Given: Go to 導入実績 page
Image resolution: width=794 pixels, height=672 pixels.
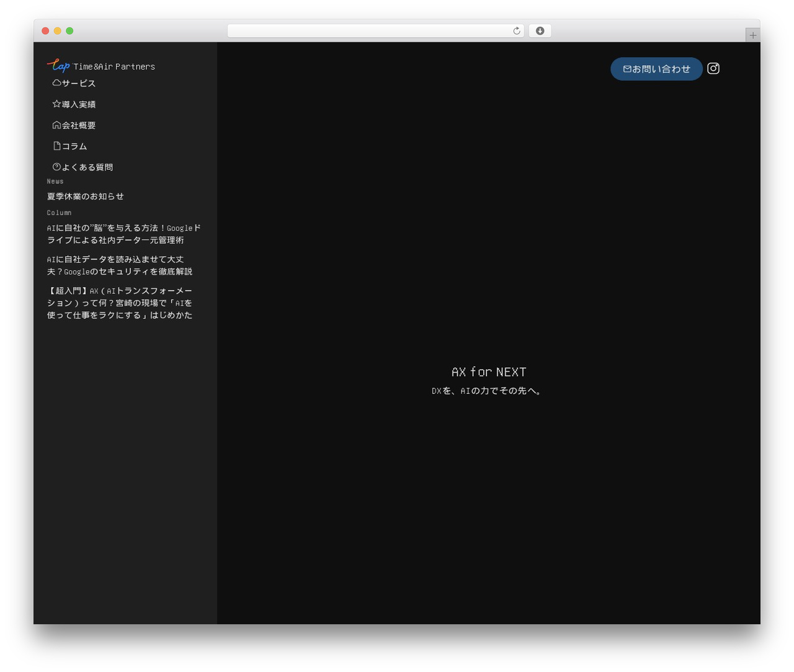Looking at the screenshot, I should coord(74,104).
